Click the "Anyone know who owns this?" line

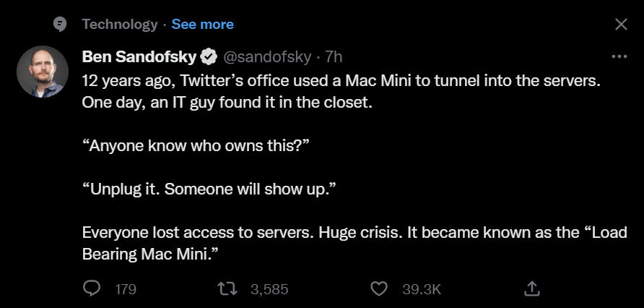pyautogui.click(x=195, y=145)
